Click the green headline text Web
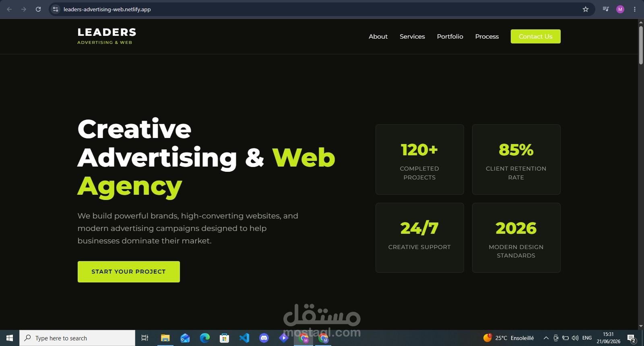This screenshot has height=346, width=644. point(304,157)
